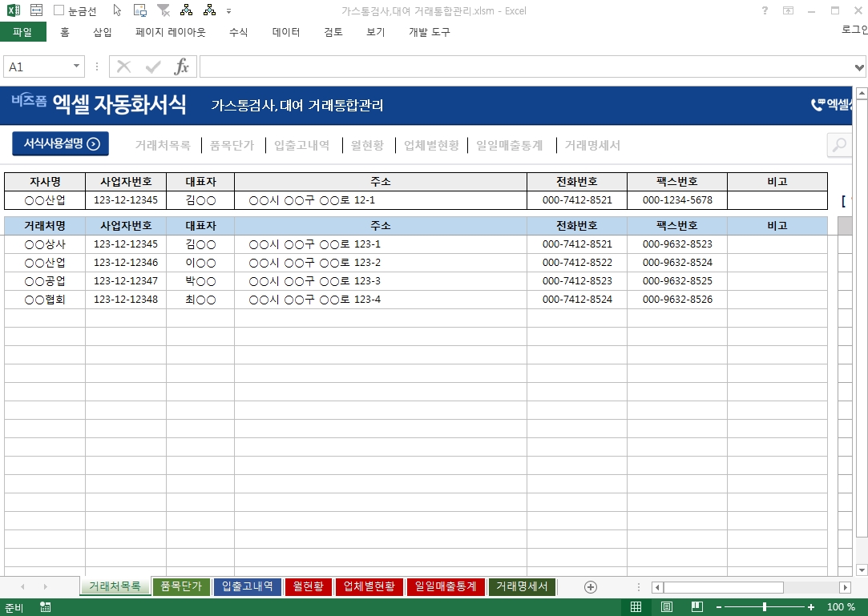Click the clear filter funnel icon
868x616 pixels.
click(x=164, y=10)
